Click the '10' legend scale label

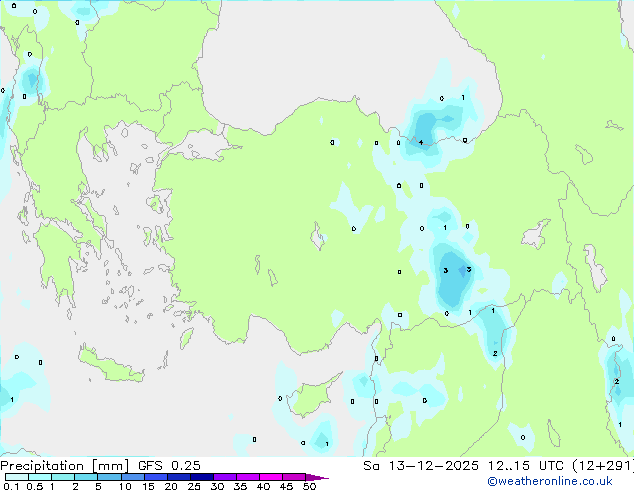click(125, 486)
